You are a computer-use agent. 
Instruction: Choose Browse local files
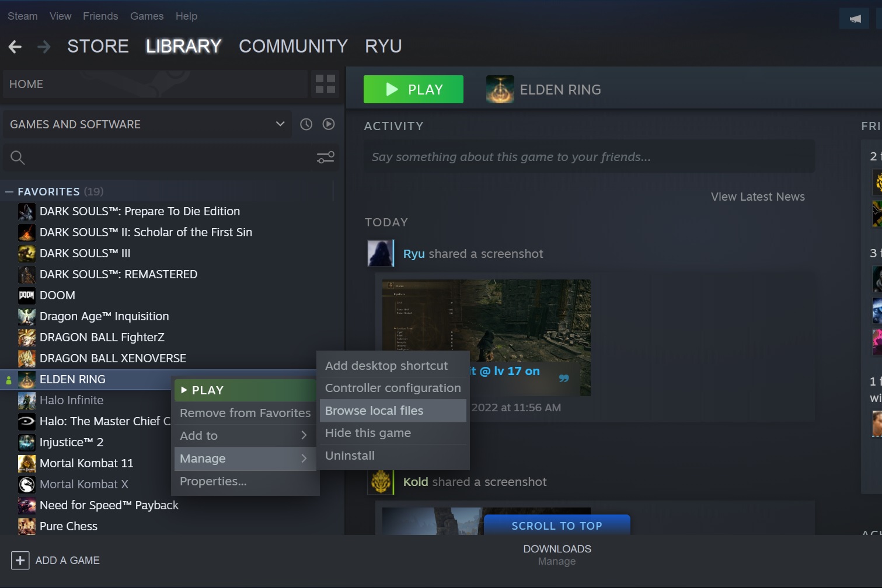(393, 411)
